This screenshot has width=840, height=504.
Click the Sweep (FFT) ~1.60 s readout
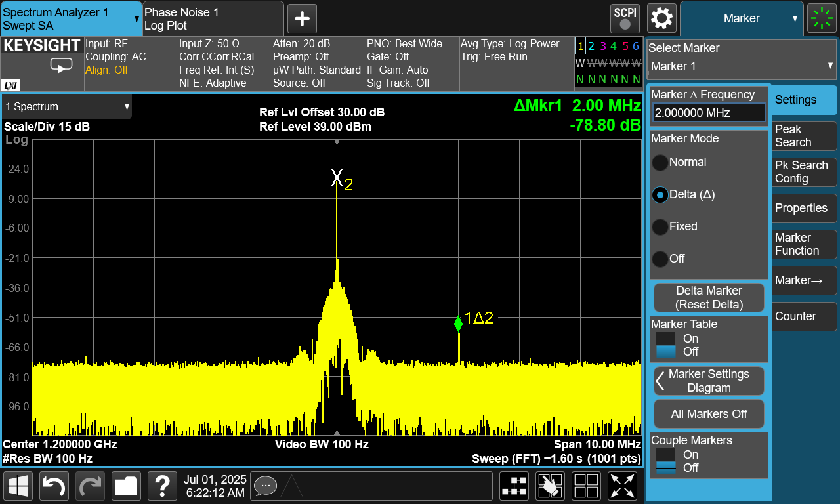[556, 459]
